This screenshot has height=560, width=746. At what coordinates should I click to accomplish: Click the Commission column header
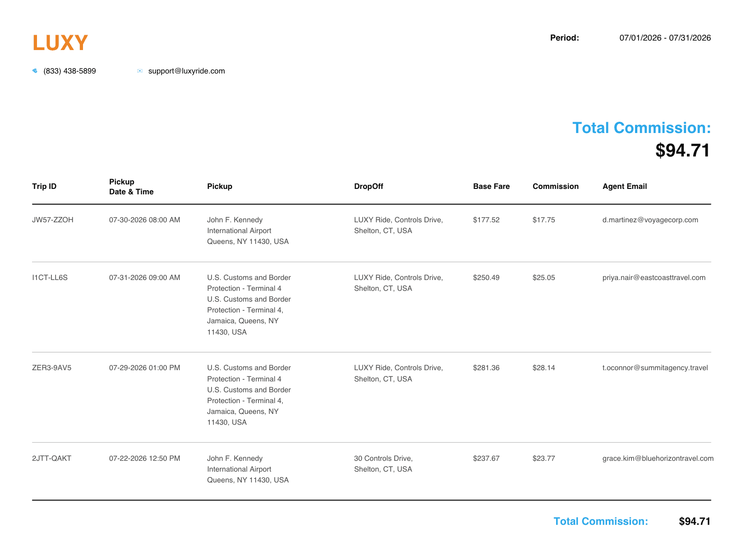(555, 186)
